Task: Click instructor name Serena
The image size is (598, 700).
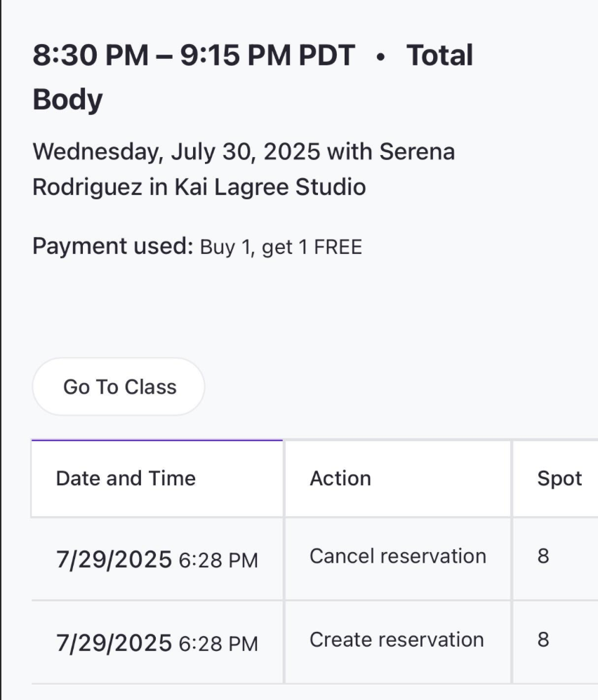Action: point(417,151)
